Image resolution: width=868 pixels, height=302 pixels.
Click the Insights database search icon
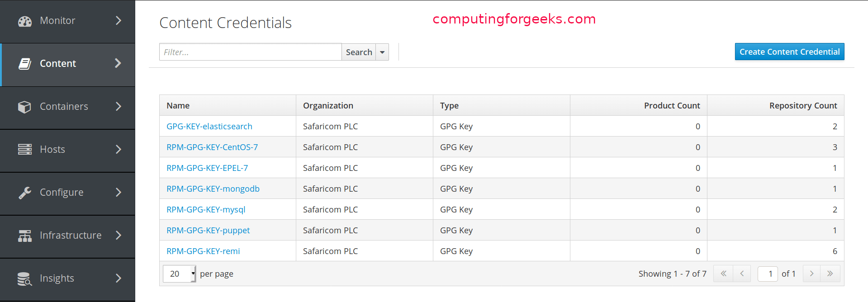coord(24,279)
